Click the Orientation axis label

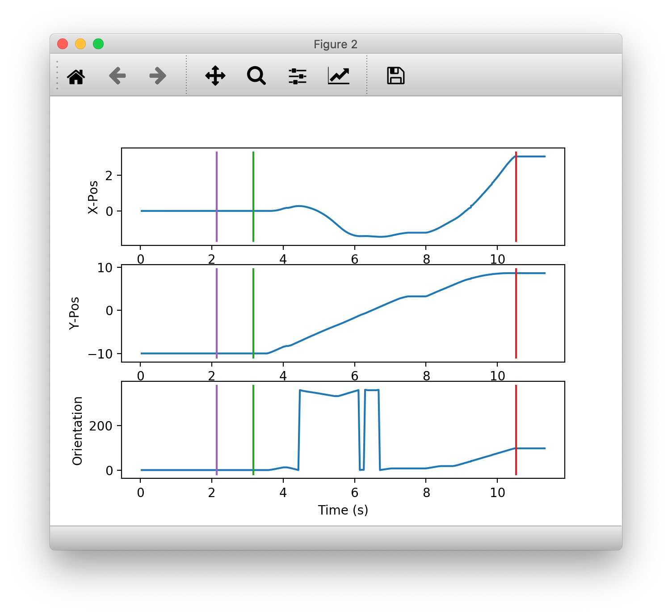click(x=77, y=430)
